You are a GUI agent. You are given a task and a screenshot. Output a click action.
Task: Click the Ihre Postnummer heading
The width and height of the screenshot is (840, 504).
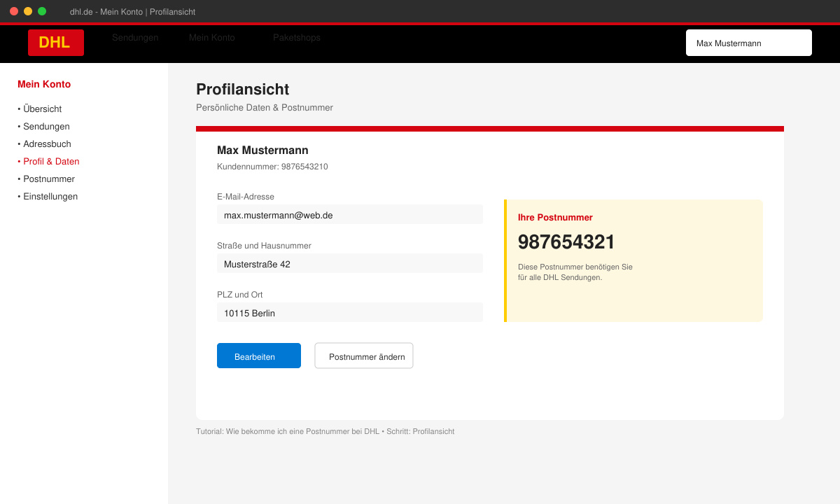tap(555, 218)
